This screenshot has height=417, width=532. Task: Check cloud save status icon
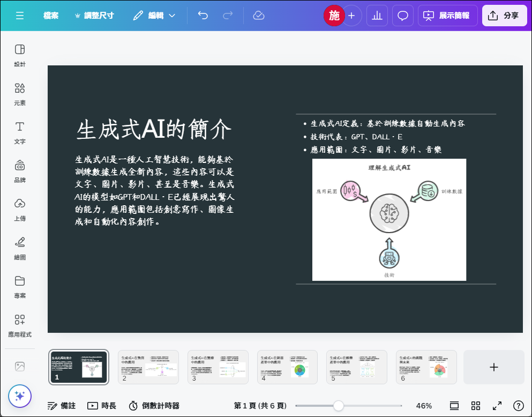pos(259,16)
